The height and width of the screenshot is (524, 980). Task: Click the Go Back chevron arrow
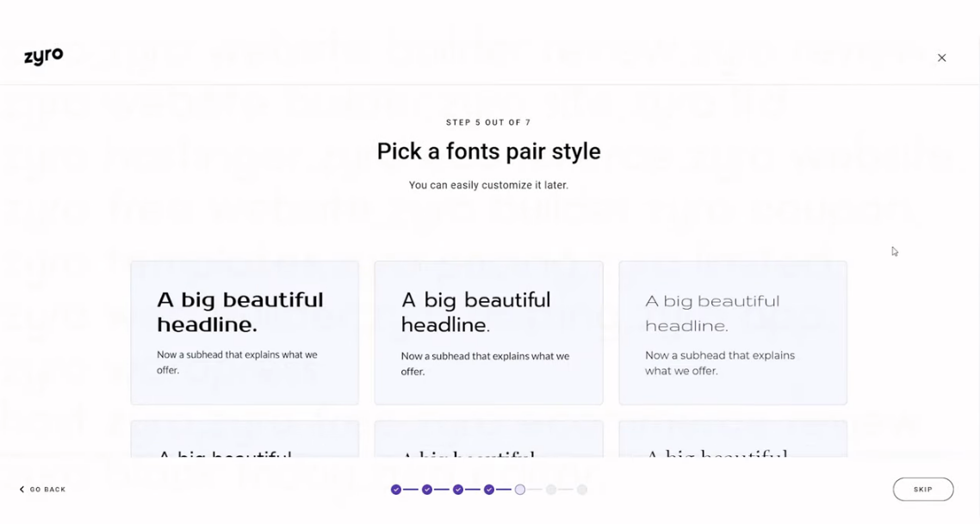click(x=22, y=490)
